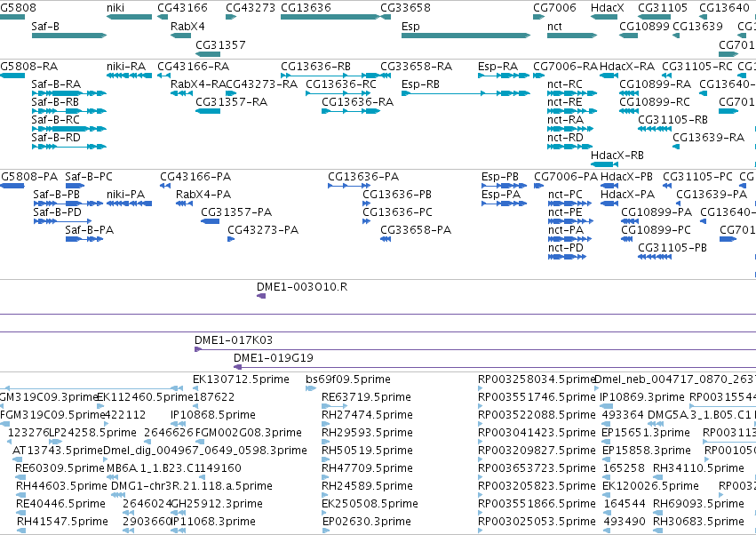Screen dimensions: 756x535
Task: Click the niki-RA transcript label
Action: click(126, 67)
